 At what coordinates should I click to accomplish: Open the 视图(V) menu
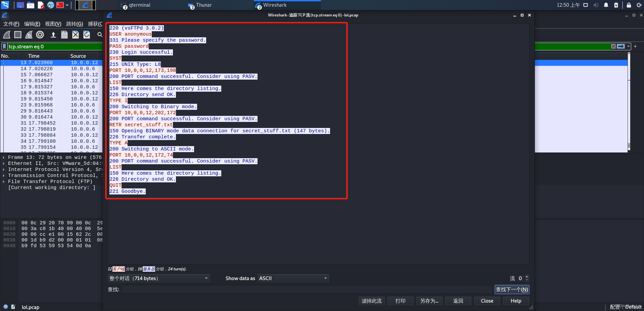pos(53,24)
